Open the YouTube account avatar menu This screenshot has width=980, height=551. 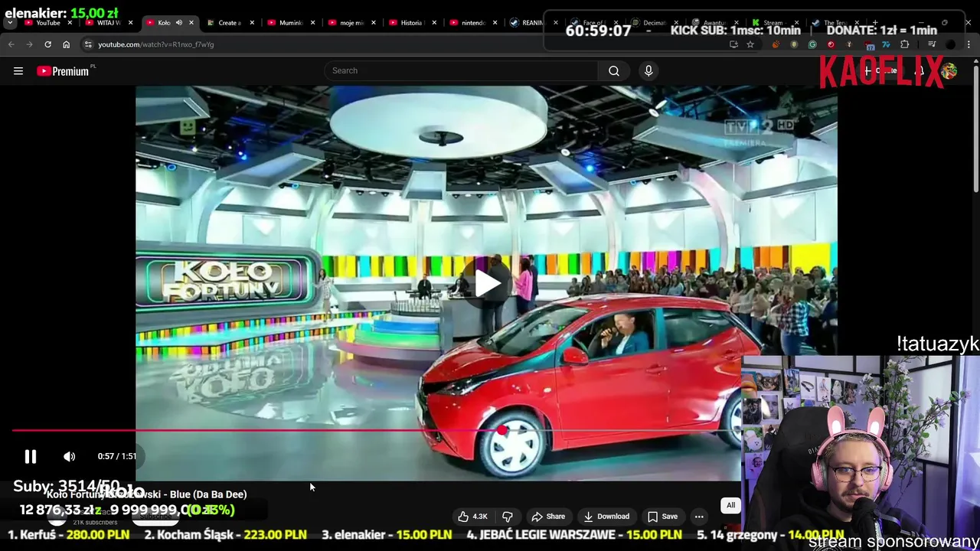pos(949,71)
